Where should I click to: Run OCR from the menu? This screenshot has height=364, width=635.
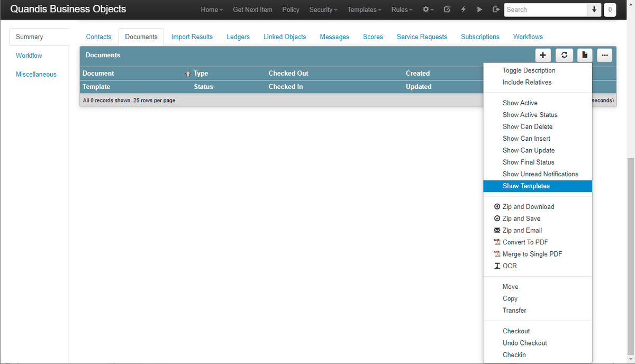538,266
